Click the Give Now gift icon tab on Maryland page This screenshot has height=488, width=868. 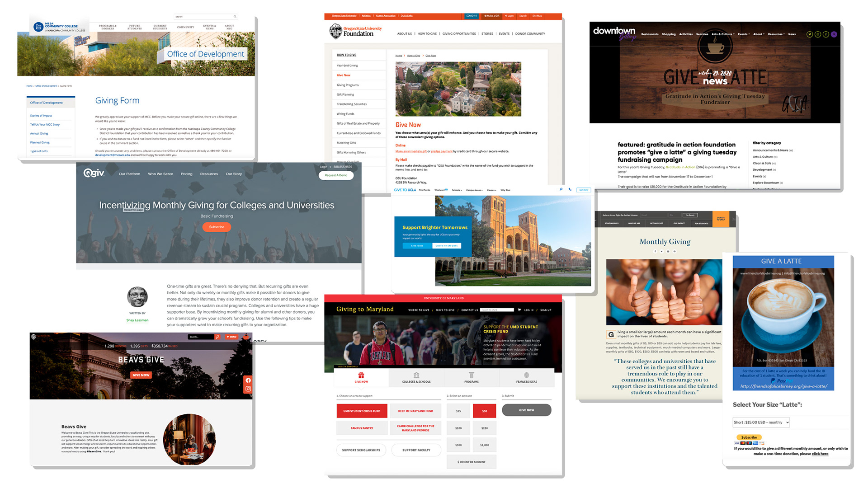click(361, 378)
